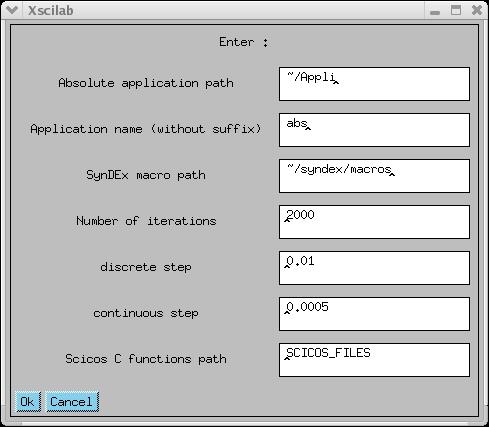Click the Application name input containing abs
The image size is (489, 427).
374,130
